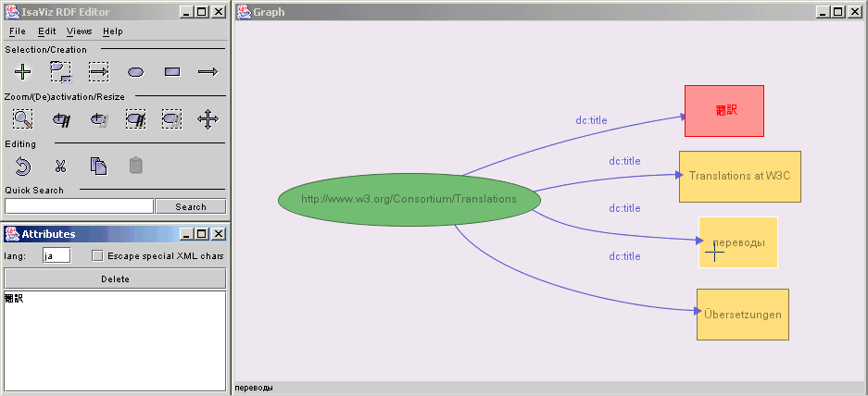868x396 pixels.
Task: Select the green Translations resource ellipse
Action: [409, 200]
